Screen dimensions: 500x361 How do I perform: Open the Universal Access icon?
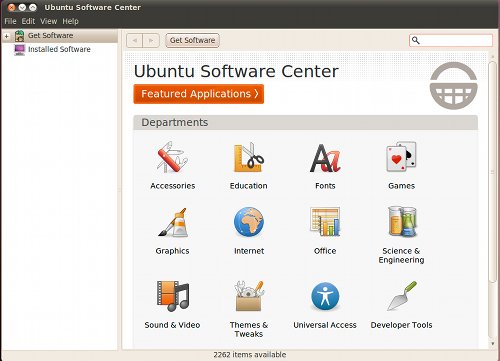click(x=325, y=296)
